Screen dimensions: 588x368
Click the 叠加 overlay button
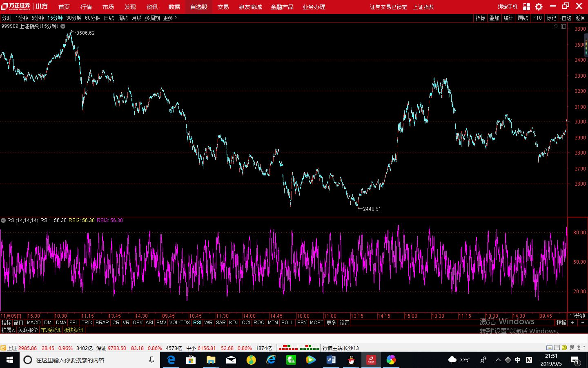[494, 18]
